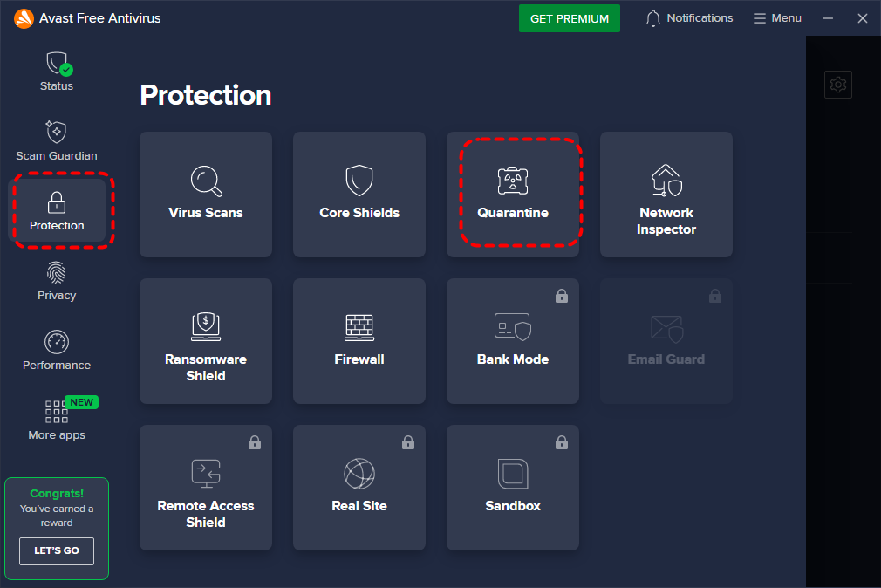Viewport: 881px width, 588px height.
Task: Go to the Status sidebar tab
Action: pos(57,72)
